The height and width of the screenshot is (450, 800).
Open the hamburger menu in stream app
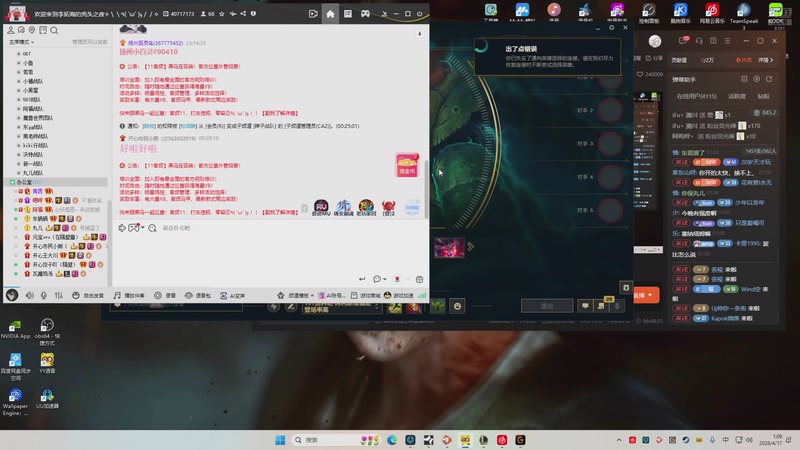pos(728,41)
